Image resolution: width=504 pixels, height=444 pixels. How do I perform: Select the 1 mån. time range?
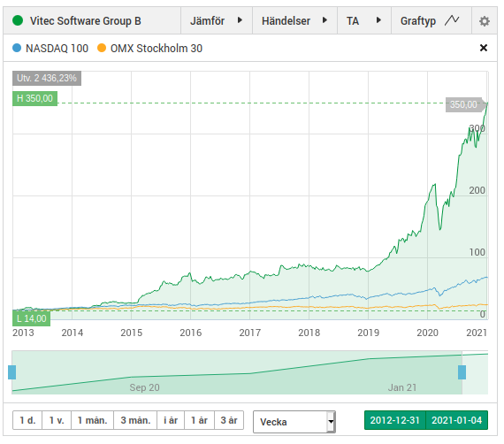[92, 420]
